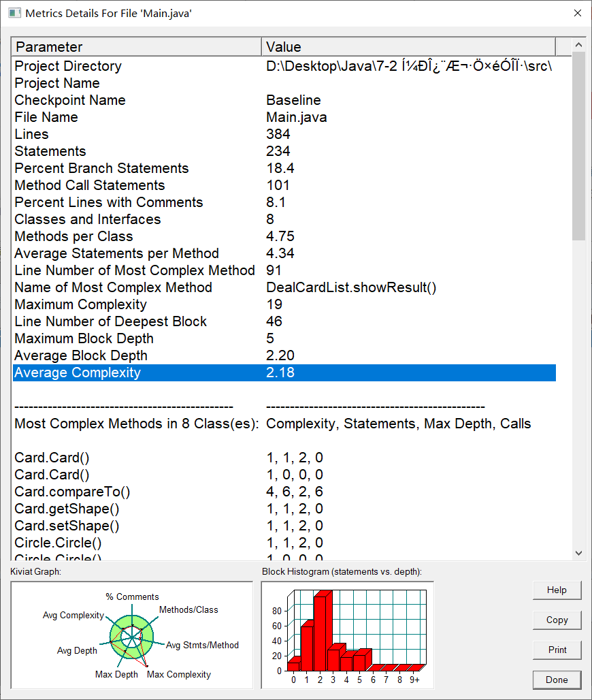Click the window title bar icon
The height and width of the screenshot is (700, 592).
[14, 13]
